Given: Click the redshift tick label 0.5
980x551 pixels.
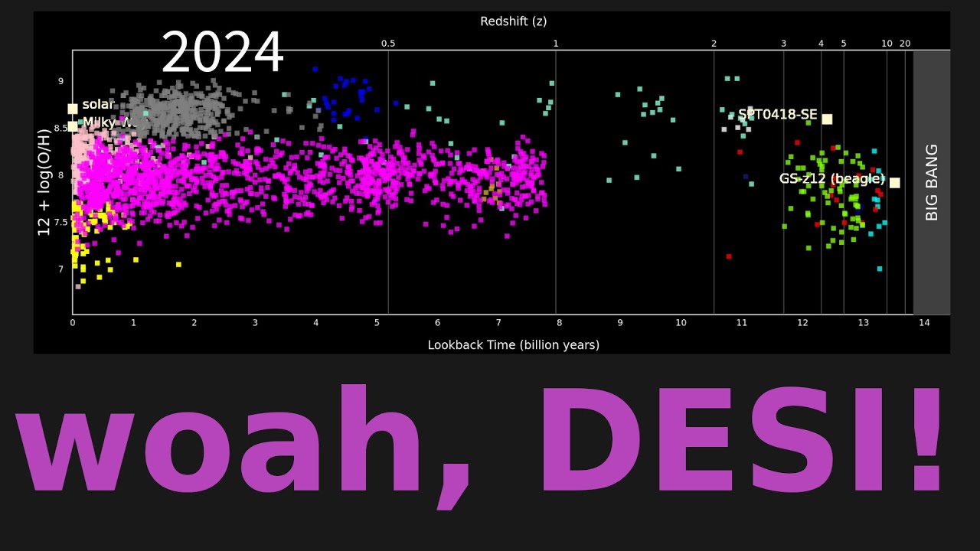Looking at the screenshot, I should pyautogui.click(x=388, y=44).
